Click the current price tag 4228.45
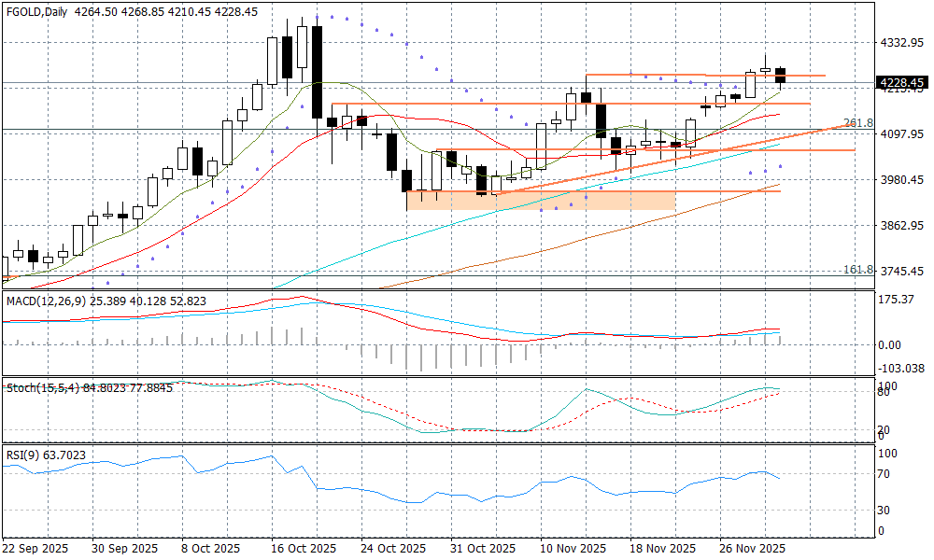Image resolution: width=934 pixels, height=560 pixels. point(901,83)
